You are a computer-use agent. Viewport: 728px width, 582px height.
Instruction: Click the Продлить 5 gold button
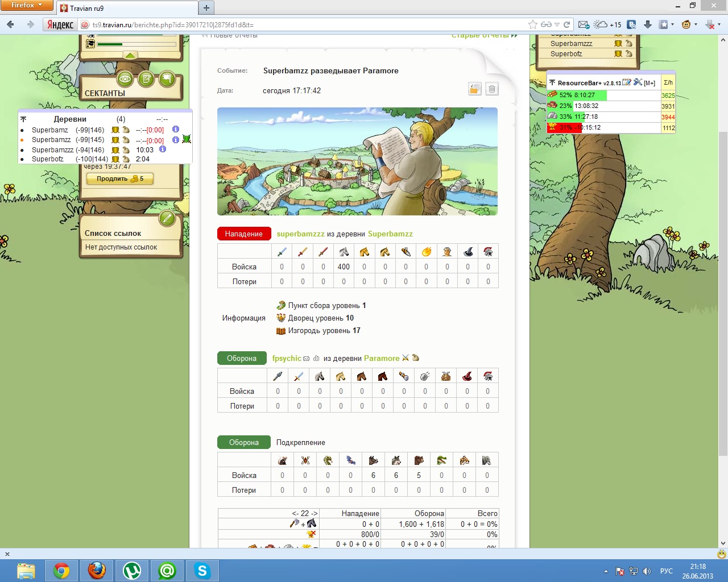click(120, 178)
